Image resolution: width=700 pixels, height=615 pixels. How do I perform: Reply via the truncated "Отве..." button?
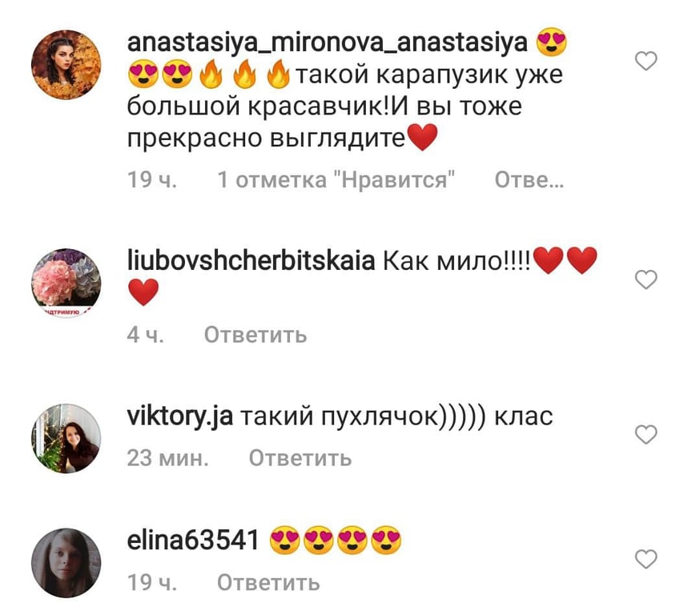click(x=529, y=180)
